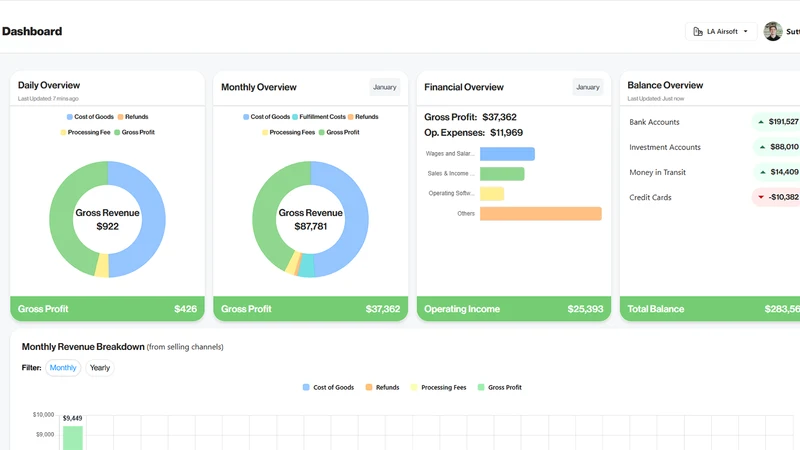Click the Operating Income $25,393 footer

pos(514,309)
